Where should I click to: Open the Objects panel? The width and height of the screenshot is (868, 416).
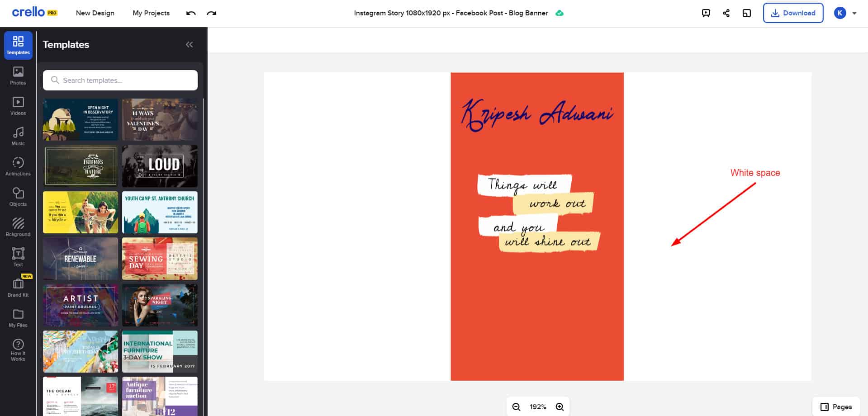tap(18, 197)
